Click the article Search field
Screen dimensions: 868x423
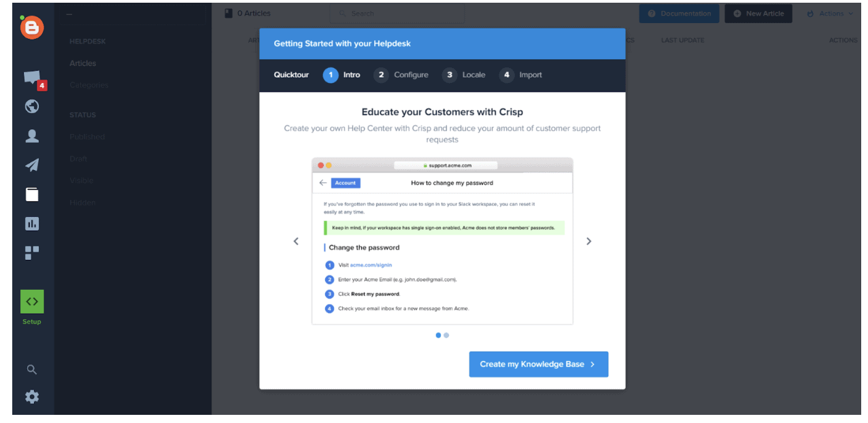click(397, 14)
